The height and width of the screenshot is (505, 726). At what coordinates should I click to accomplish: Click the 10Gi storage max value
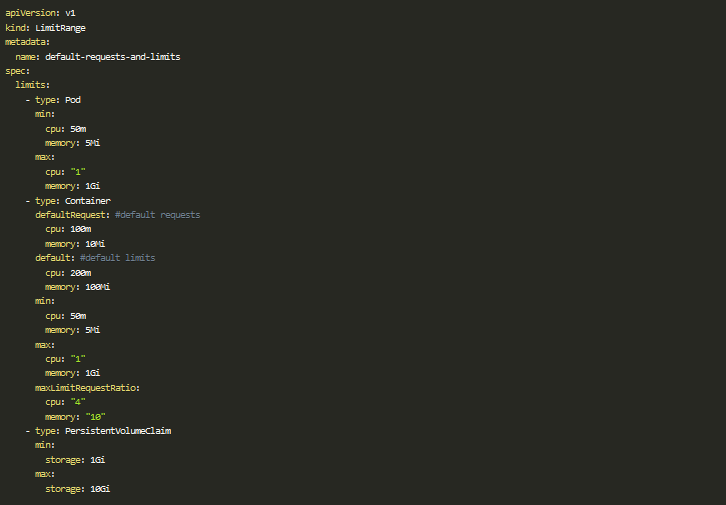100,489
